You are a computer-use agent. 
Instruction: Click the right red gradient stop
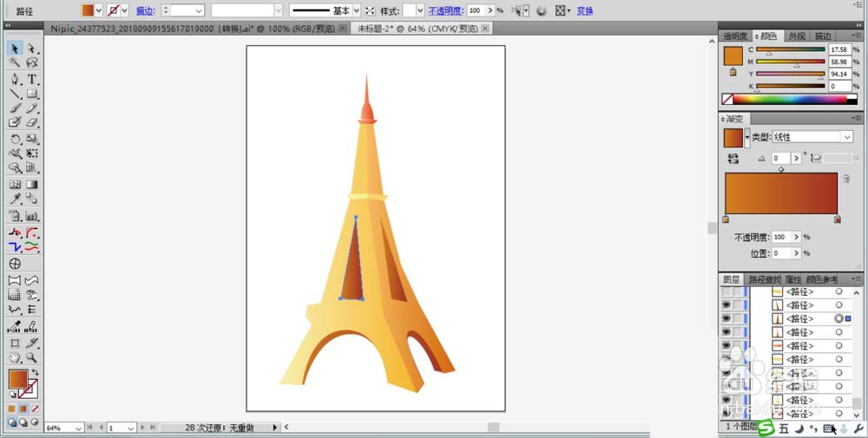(x=837, y=219)
